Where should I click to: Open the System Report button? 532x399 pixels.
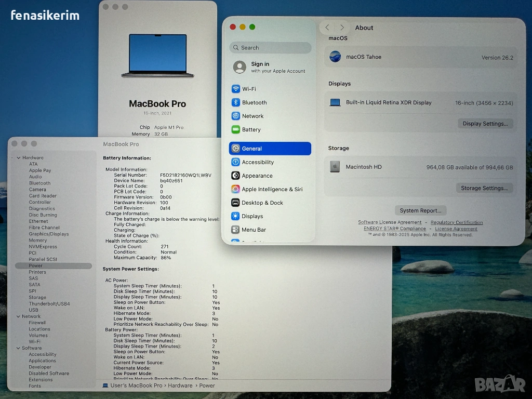[420, 210]
